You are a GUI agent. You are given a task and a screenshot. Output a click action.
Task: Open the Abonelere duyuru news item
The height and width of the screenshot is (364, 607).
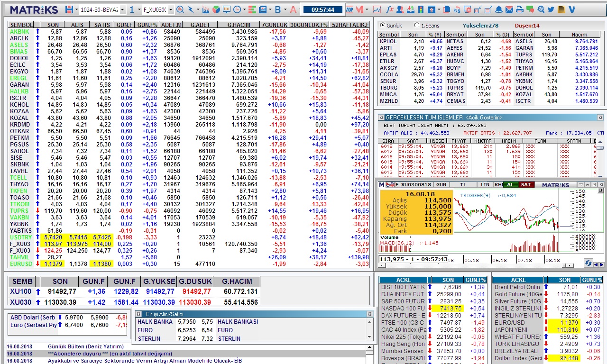[x=110, y=354]
